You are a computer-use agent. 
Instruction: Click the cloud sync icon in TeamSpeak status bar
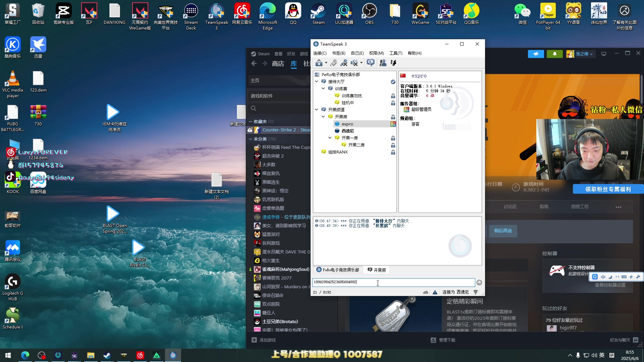426,292
